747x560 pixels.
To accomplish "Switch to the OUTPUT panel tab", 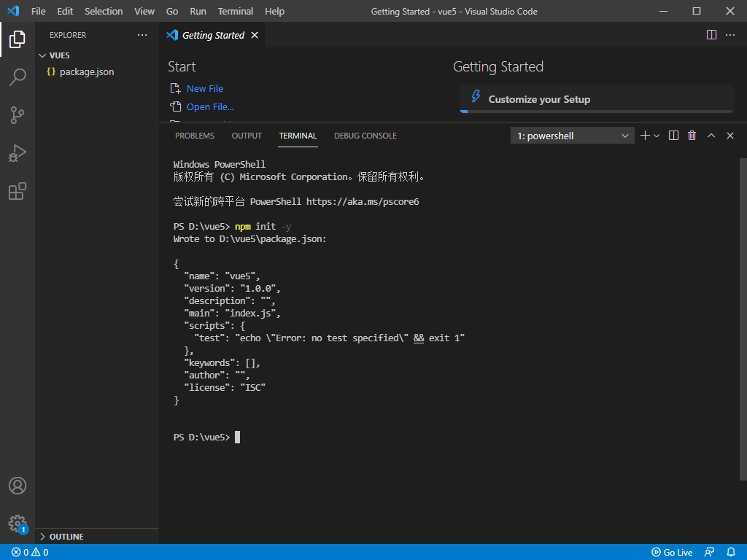I will pyautogui.click(x=247, y=136).
